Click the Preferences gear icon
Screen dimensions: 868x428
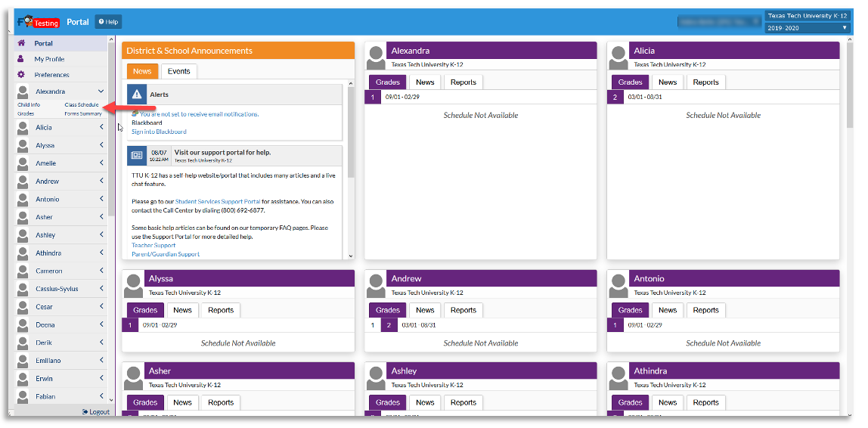click(x=21, y=75)
